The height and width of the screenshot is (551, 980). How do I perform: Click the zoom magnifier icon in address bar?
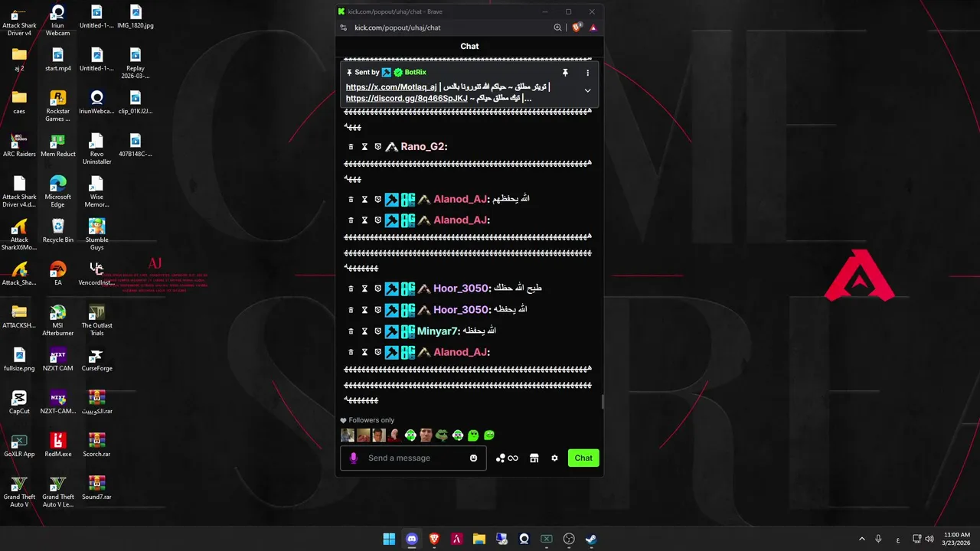pos(558,28)
